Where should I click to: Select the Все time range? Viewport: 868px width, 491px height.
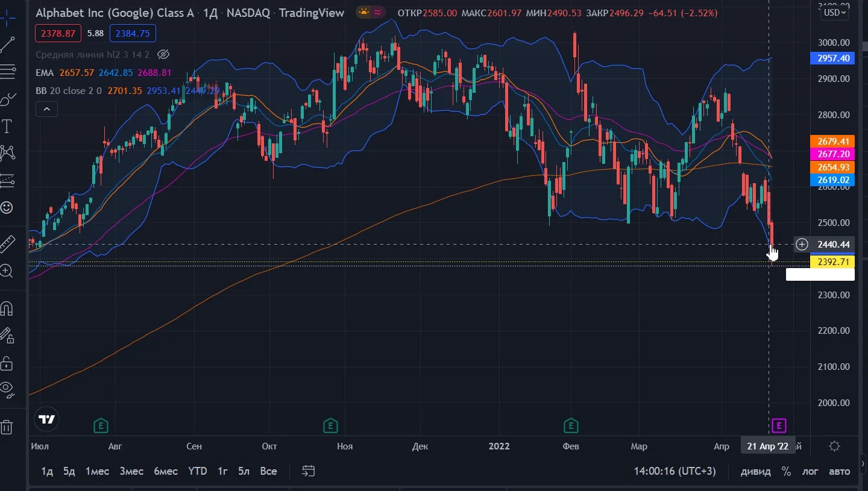(x=268, y=471)
